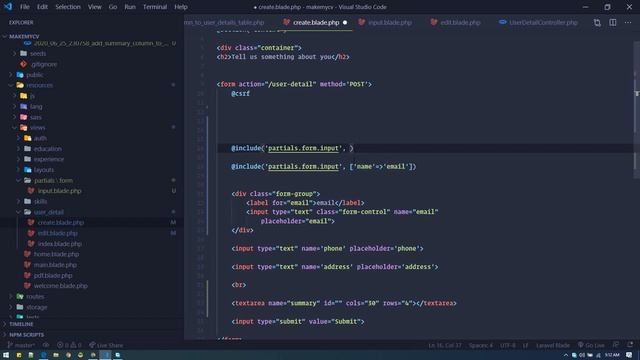Click unsaved dot on create.blade.php tab
Image resolution: width=640 pixels, height=360 pixels.
pos(345,22)
